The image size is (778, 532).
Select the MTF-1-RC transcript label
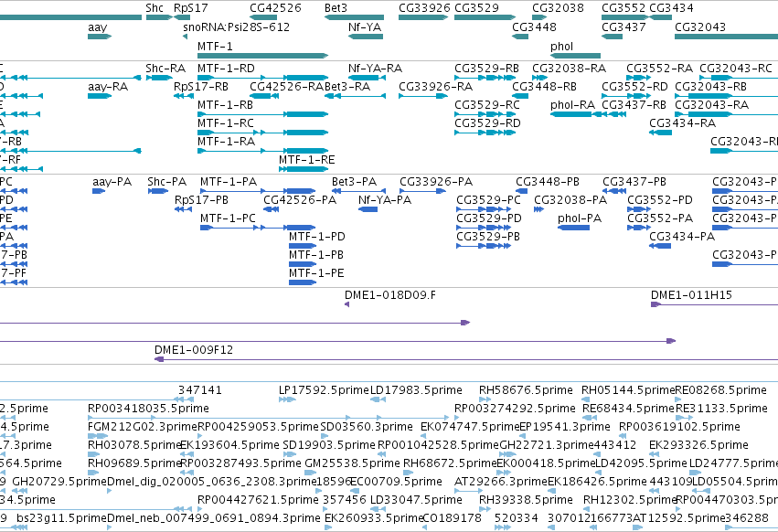(x=225, y=123)
